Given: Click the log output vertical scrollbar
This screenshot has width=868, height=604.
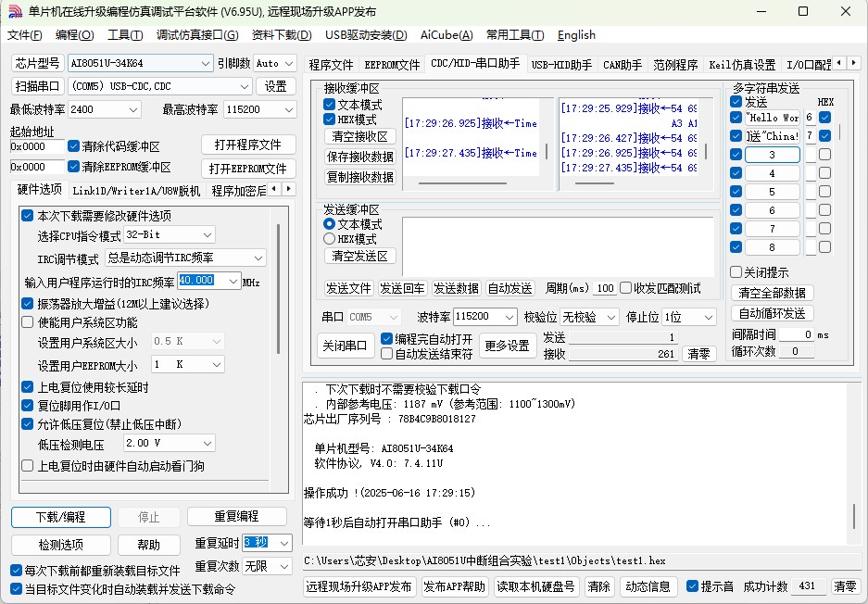Looking at the screenshot, I should point(854,515).
